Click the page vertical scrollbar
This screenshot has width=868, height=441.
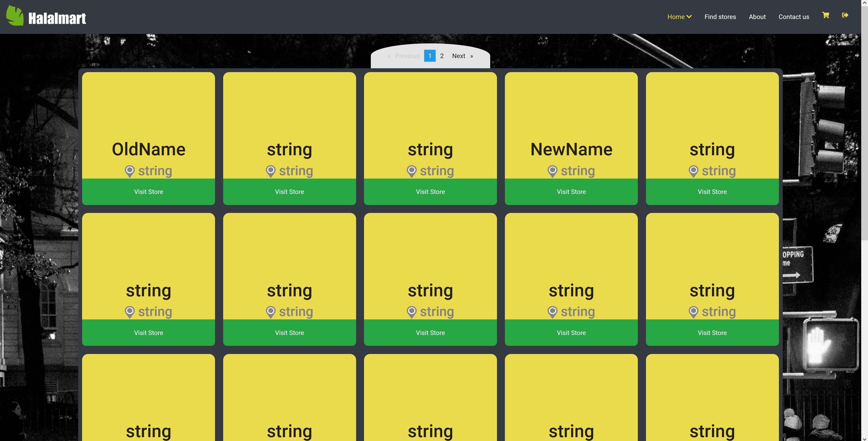pyautogui.click(x=864, y=123)
